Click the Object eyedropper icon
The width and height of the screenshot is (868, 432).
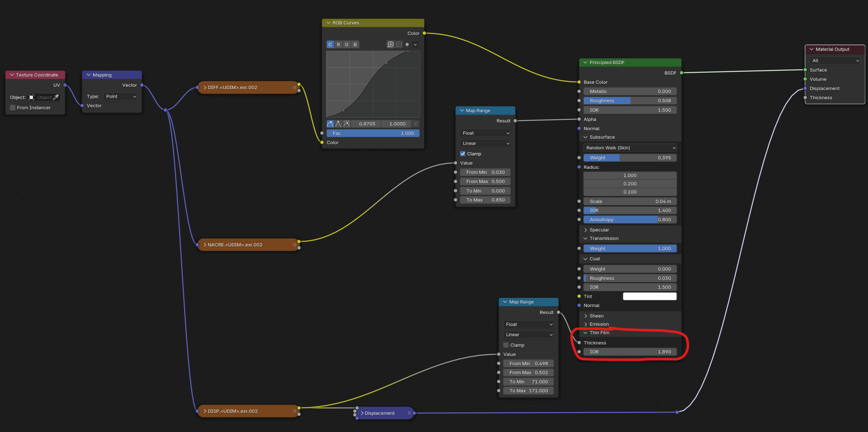(56, 97)
